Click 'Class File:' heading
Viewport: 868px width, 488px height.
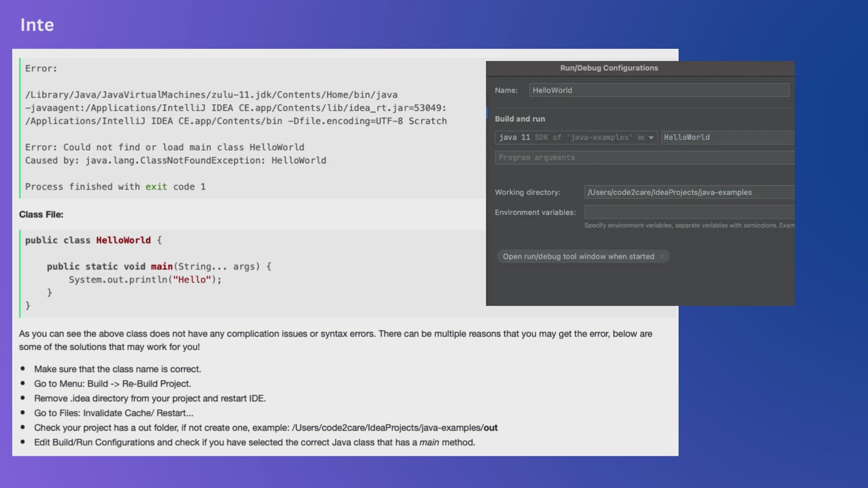click(x=41, y=215)
